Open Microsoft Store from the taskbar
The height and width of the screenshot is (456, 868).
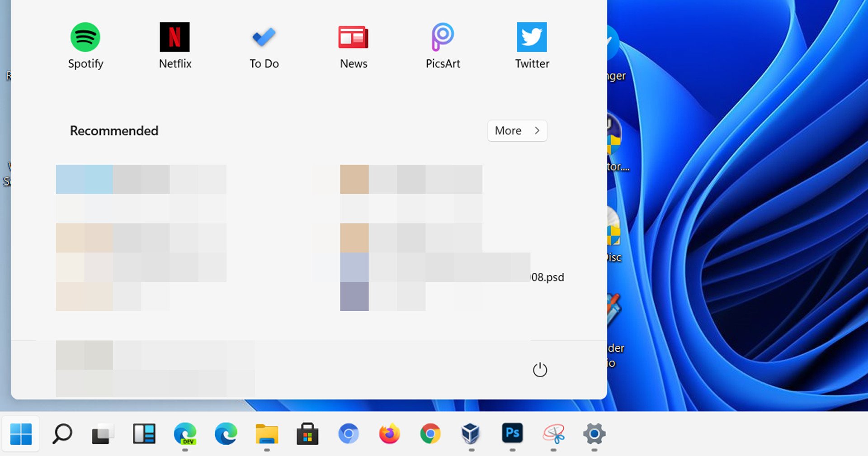click(x=307, y=434)
